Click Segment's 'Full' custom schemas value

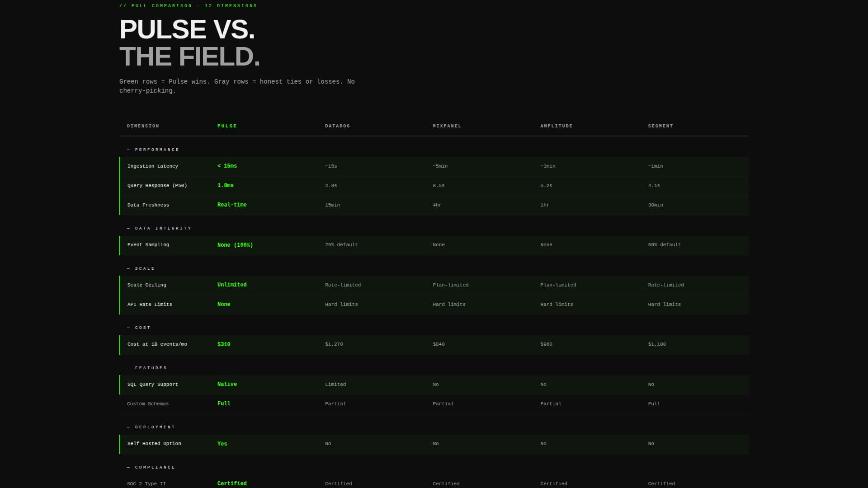click(654, 404)
